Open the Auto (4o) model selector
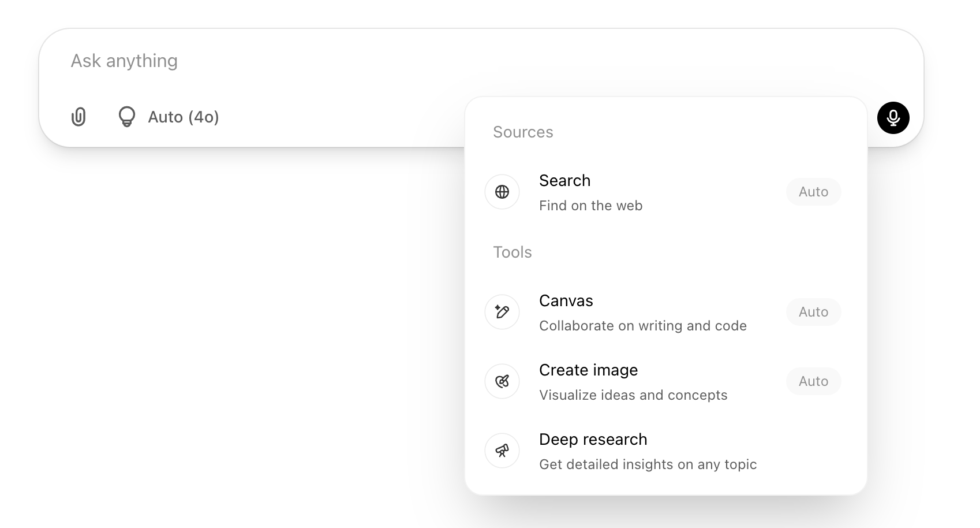The width and height of the screenshot is (980, 528). click(183, 117)
